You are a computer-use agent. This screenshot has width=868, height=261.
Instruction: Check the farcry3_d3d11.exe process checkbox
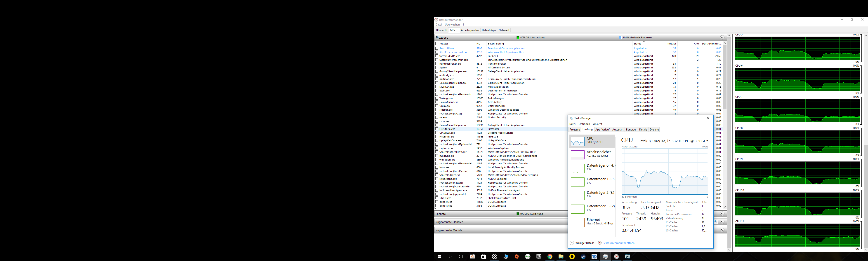tap(437, 56)
